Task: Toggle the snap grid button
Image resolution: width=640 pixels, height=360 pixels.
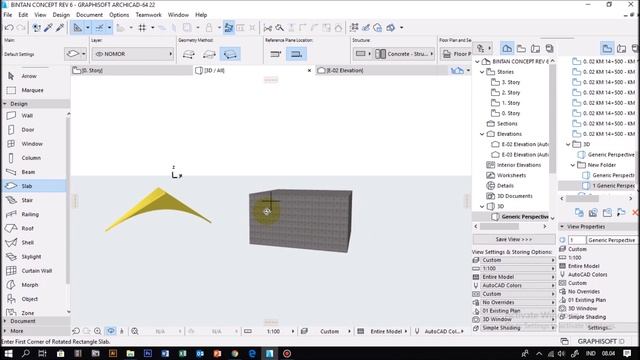Action: (x=142, y=28)
